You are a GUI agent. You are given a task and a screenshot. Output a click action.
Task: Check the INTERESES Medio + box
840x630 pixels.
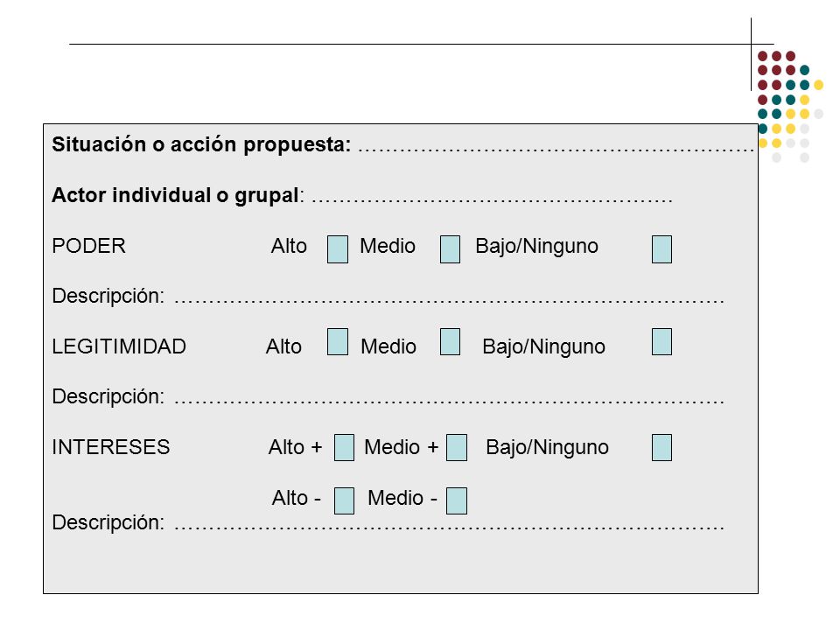click(x=457, y=447)
